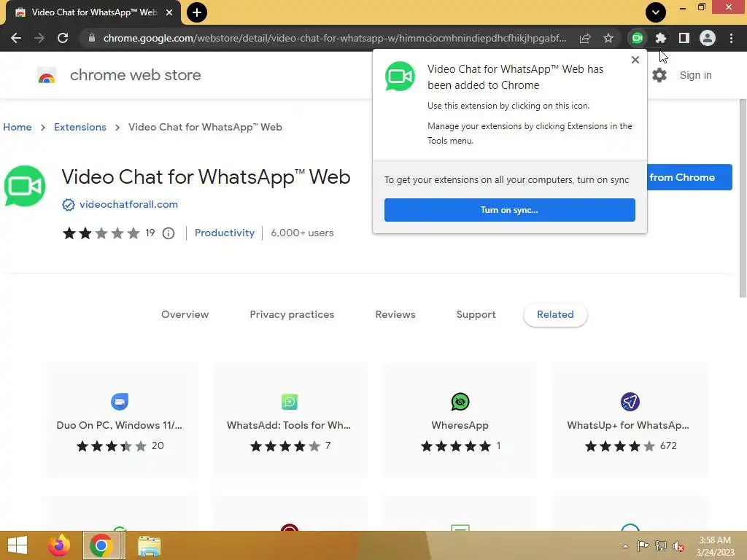Open the WhatsUp+ for WhatsApp card
747x560 pixels.
630,421
